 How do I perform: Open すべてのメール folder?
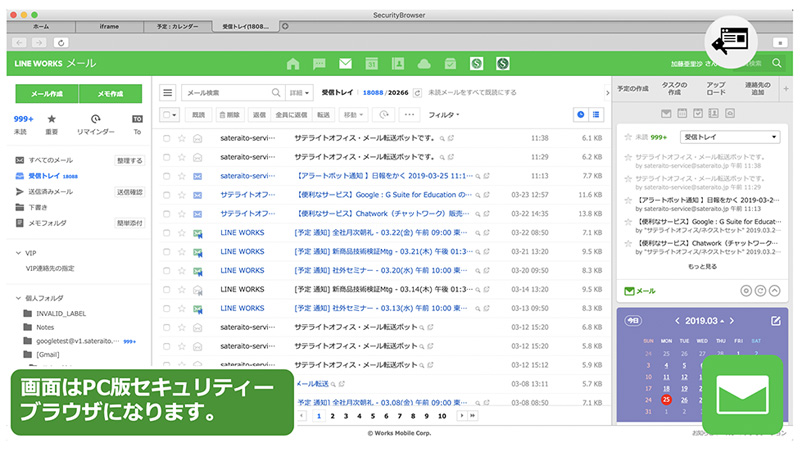pos(51,160)
